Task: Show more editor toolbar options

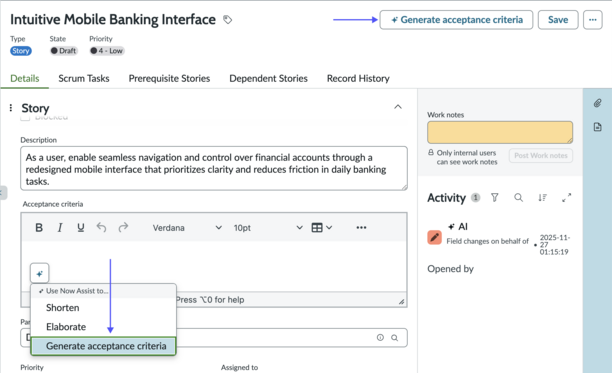Action: [361, 227]
